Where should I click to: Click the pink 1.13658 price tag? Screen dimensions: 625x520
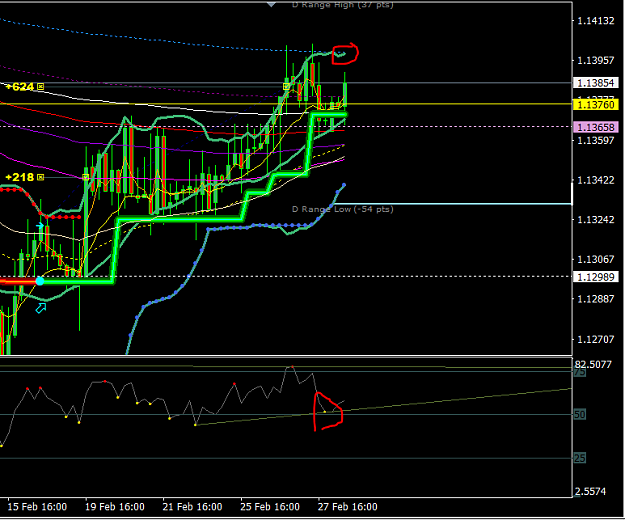point(596,127)
